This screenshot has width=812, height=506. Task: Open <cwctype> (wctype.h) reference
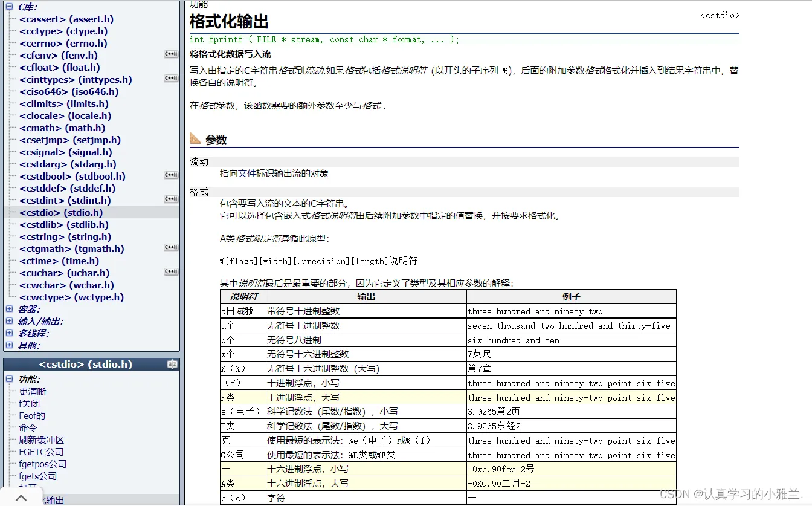(x=71, y=297)
